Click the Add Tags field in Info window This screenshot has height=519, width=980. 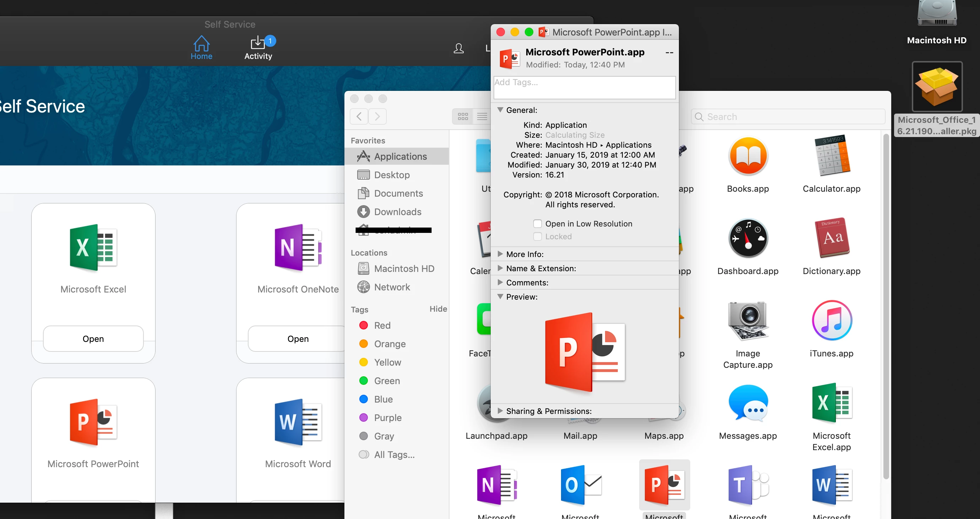tap(584, 87)
